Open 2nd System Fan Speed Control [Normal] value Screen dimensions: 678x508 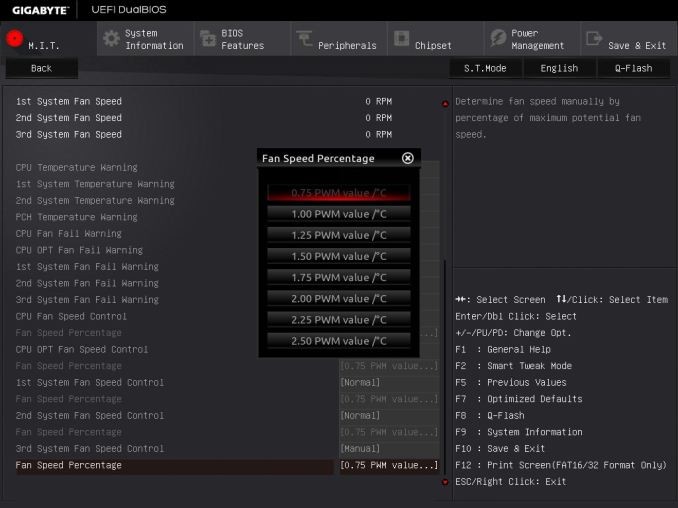[389, 415]
